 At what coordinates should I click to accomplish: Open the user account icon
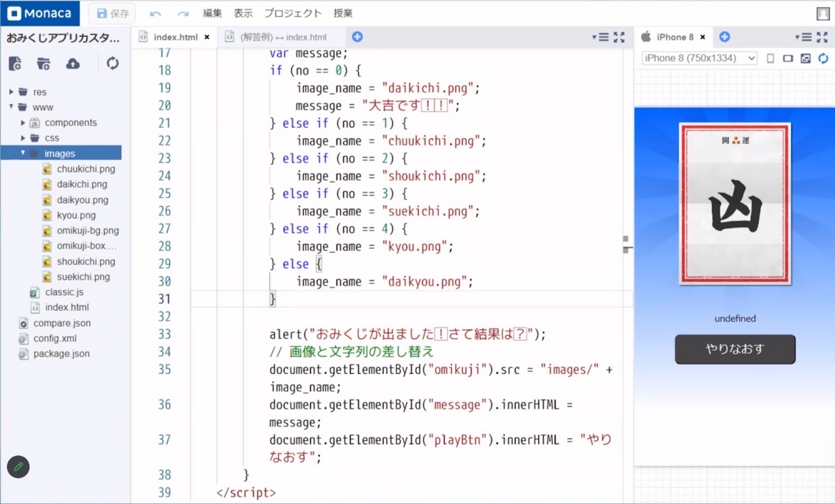tap(822, 13)
